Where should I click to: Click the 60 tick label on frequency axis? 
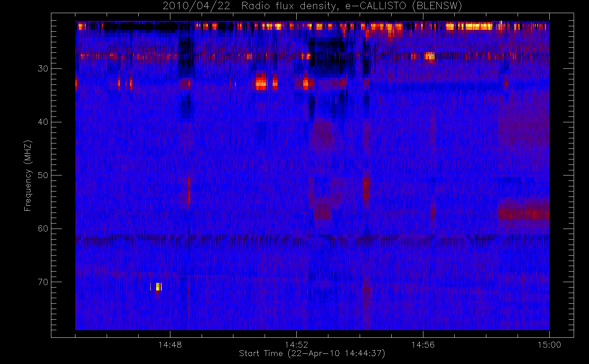[x=43, y=229]
